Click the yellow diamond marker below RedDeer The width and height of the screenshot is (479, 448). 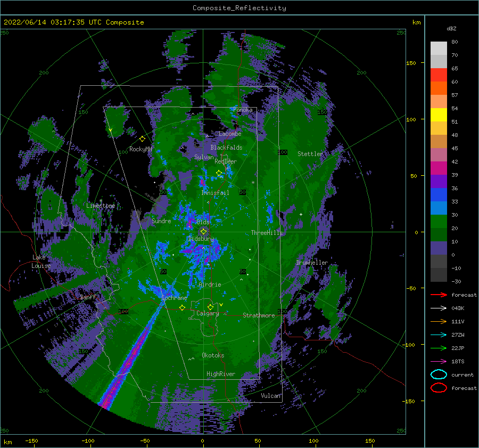(x=219, y=173)
